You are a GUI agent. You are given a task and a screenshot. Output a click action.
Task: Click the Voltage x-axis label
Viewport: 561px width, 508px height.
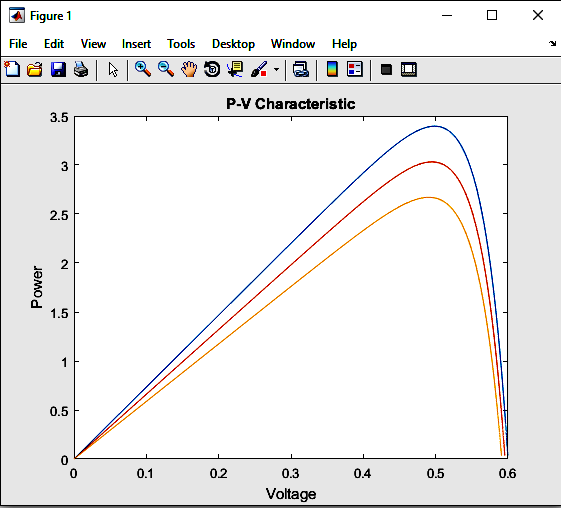point(291,494)
